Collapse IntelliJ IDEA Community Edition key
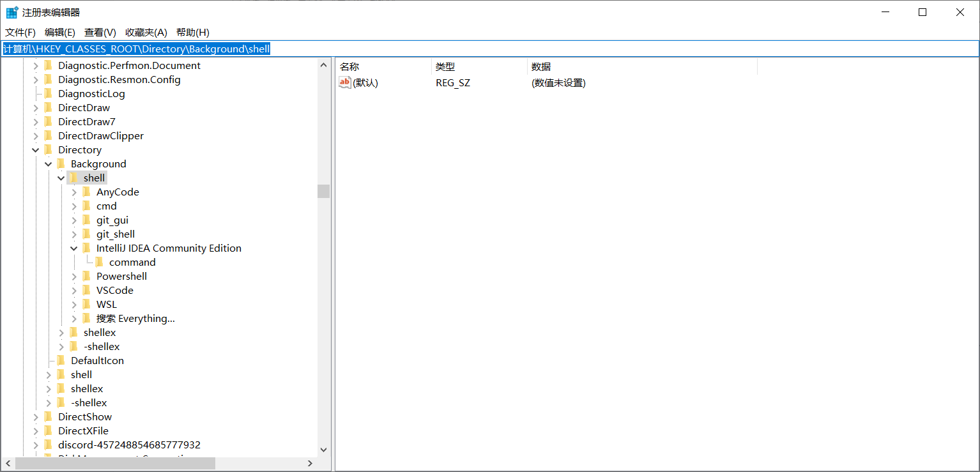This screenshot has width=980, height=472. click(x=74, y=248)
